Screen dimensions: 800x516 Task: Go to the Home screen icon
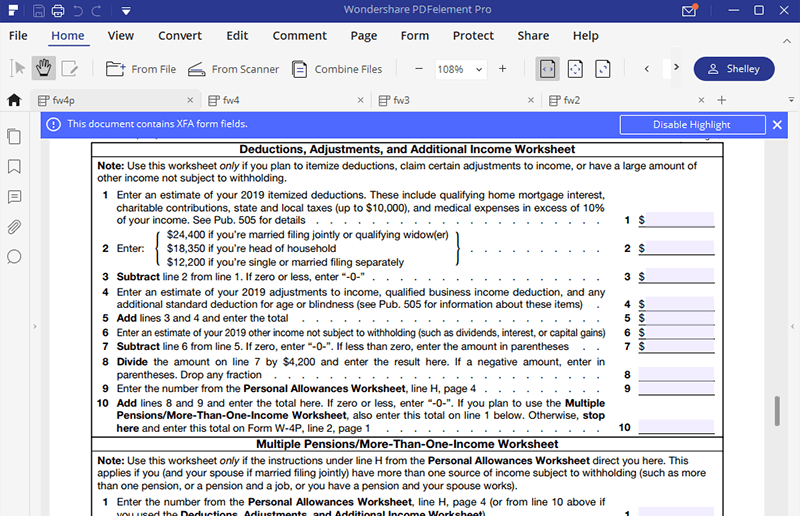pyautogui.click(x=14, y=100)
